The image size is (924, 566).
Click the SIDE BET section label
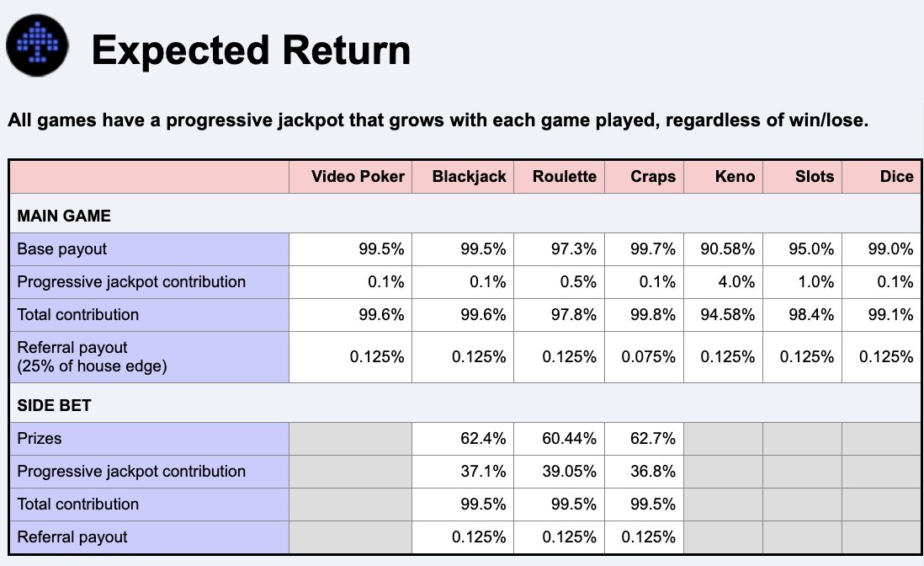click(x=54, y=406)
